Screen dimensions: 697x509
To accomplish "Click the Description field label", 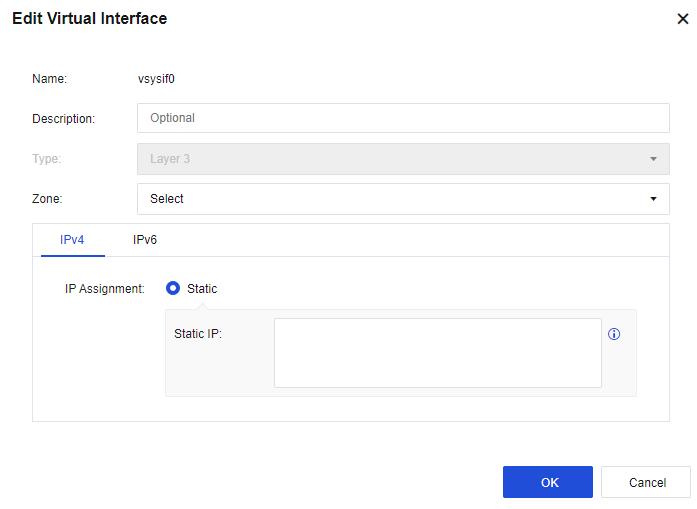I will tap(63, 119).
